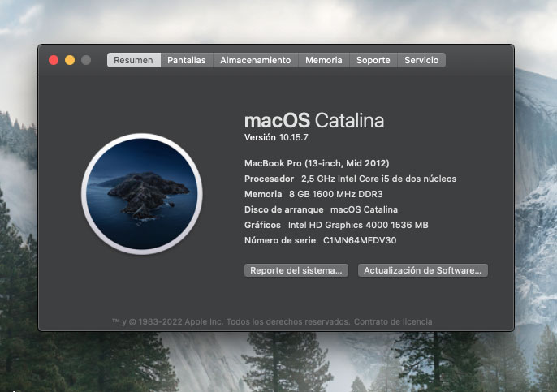The height and width of the screenshot is (392, 557).
Task: Click the Gráficos Intel HD Graphics 4000 line
Action: click(336, 225)
